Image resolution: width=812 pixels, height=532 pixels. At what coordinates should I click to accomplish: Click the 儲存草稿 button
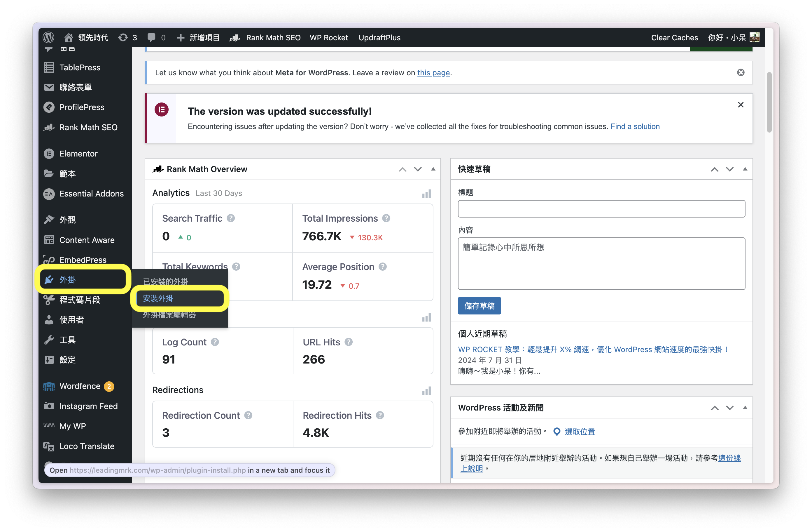pos(479,306)
